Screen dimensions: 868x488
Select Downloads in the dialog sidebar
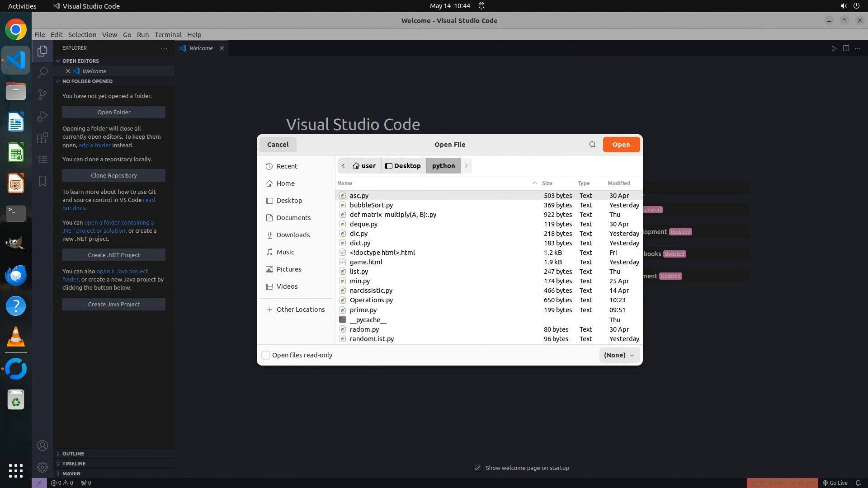click(x=293, y=235)
